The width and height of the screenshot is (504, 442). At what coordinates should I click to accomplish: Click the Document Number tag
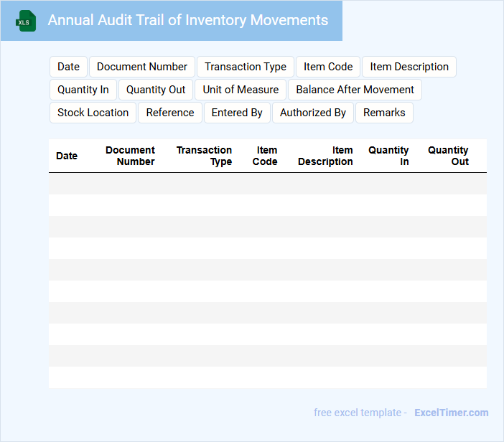(x=142, y=67)
